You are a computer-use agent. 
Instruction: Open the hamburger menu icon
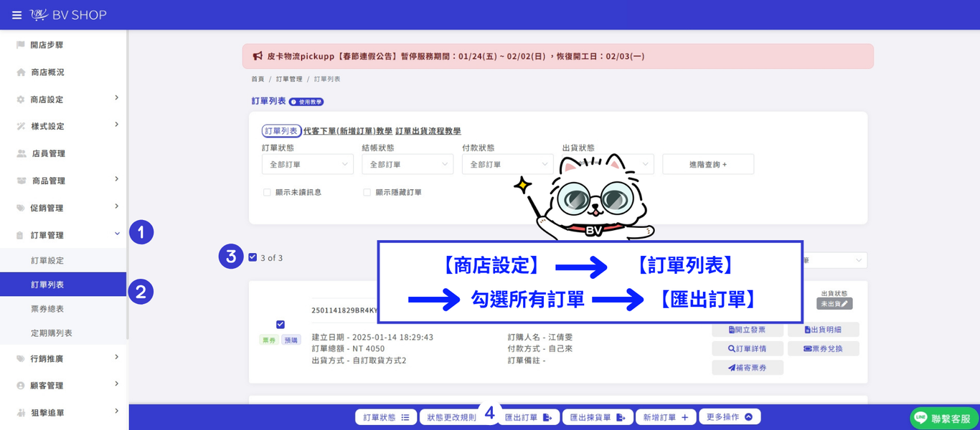pos(17,15)
